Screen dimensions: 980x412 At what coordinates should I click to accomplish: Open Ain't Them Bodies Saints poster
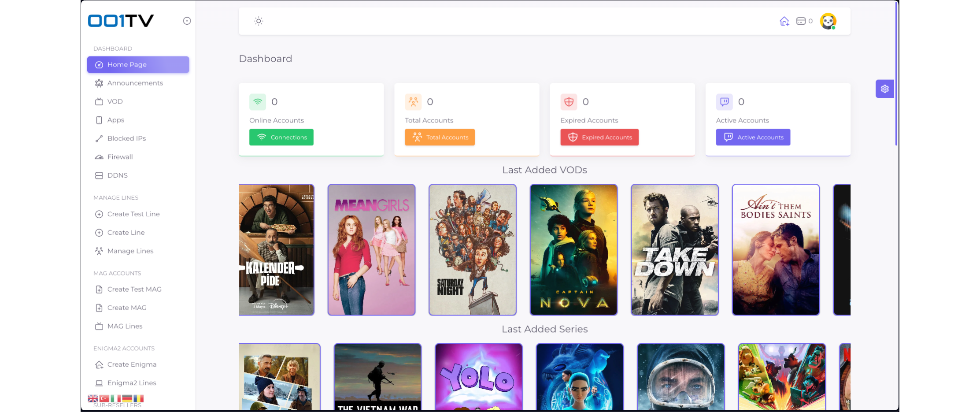[x=776, y=250]
